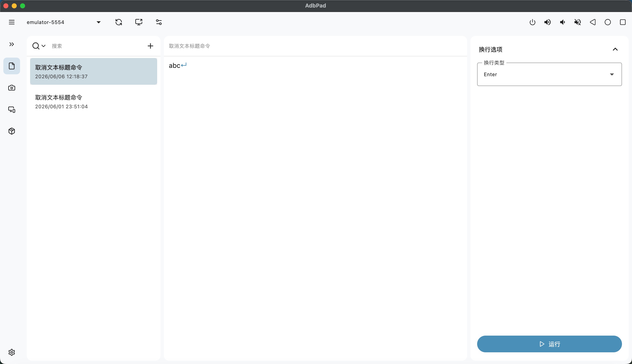Open the package cube sidebar tab
The image size is (632, 364).
(x=11, y=131)
